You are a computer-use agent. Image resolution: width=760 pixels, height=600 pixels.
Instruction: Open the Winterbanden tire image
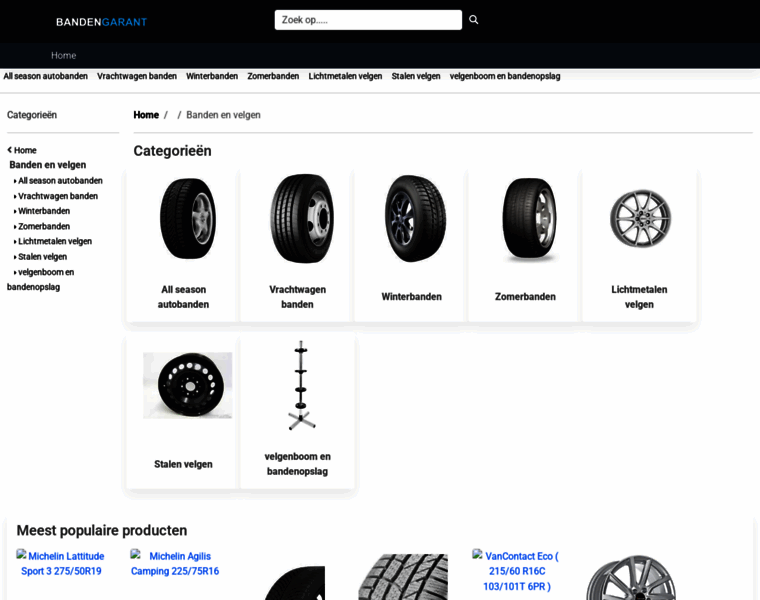[x=415, y=219]
